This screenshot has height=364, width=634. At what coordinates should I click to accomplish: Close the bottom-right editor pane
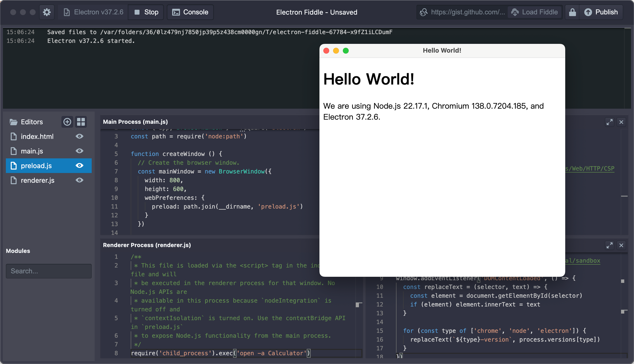click(x=621, y=245)
